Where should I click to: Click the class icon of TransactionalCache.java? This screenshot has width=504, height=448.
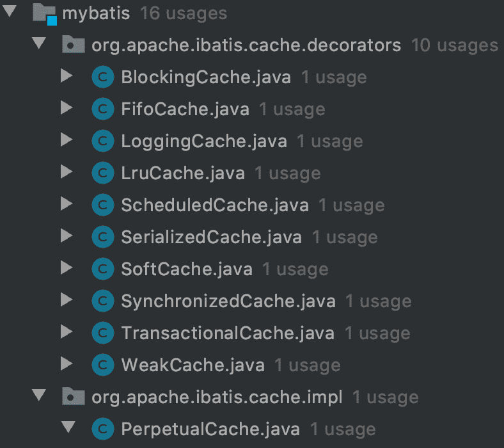click(103, 333)
